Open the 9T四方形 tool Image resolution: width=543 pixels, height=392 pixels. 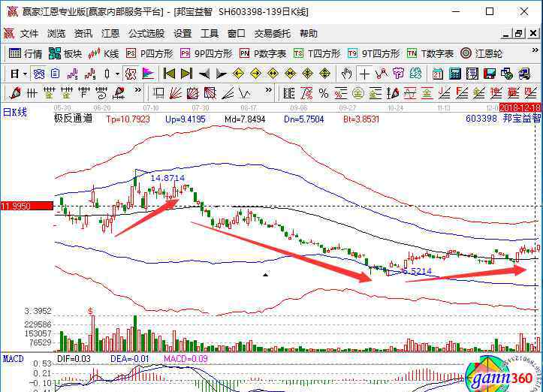point(374,53)
